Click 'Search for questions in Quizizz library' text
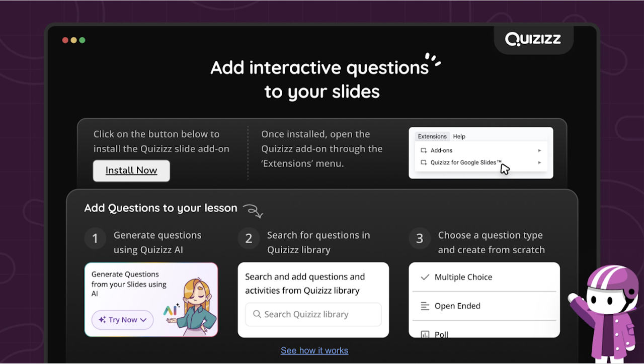This screenshot has width=644, height=364. click(318, 242)
